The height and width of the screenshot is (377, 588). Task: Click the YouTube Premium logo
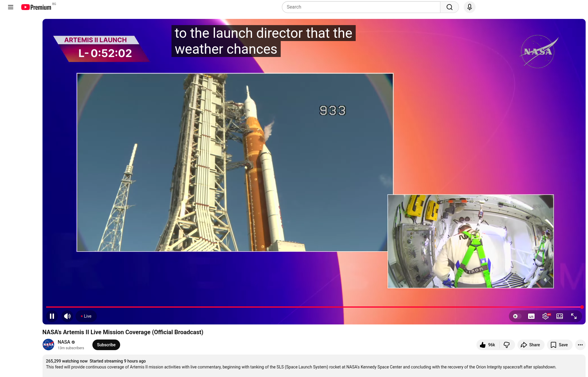(x=36, y=7)
